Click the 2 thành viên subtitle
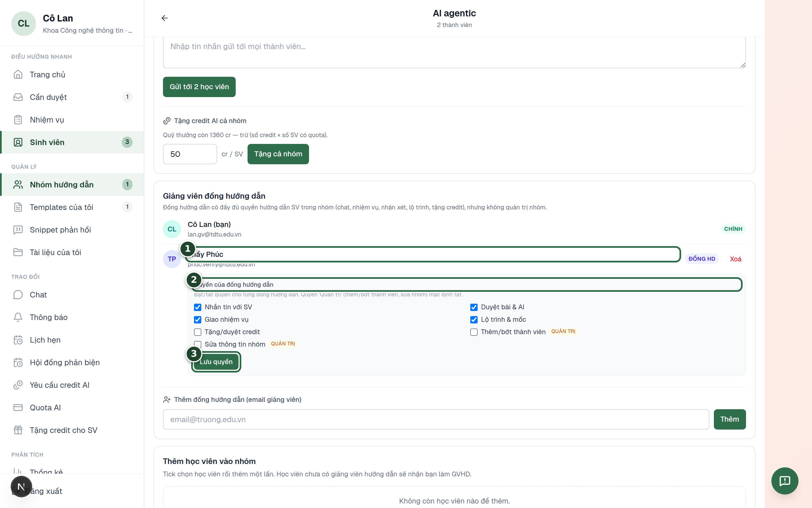The width and height of the screenshot is (812, 508). [x=454, y=25]
